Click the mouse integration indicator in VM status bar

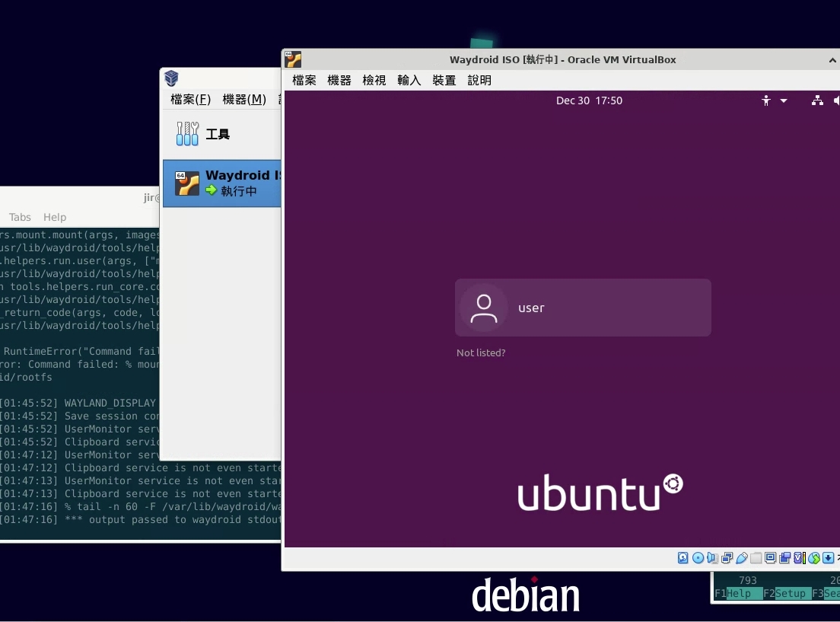814,558
